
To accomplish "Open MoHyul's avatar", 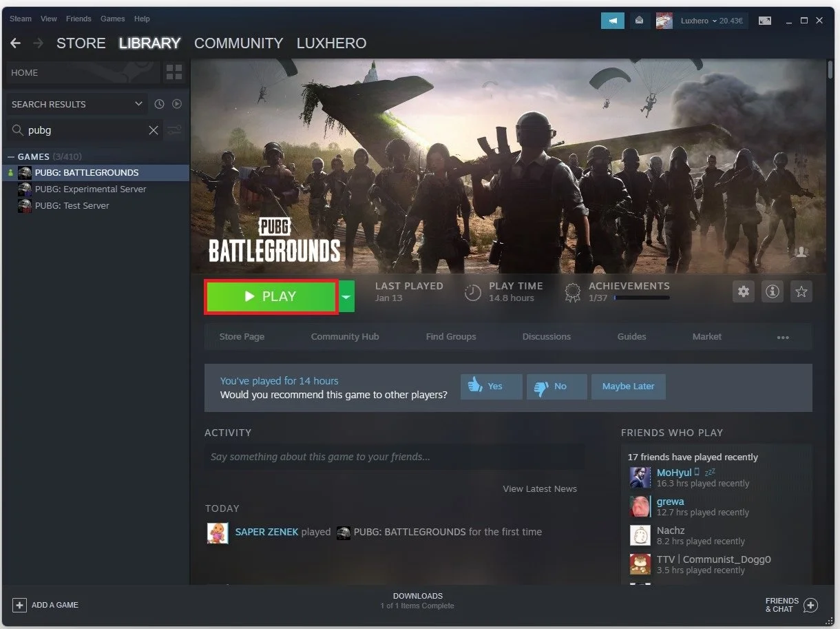I will tap(640, 477).
